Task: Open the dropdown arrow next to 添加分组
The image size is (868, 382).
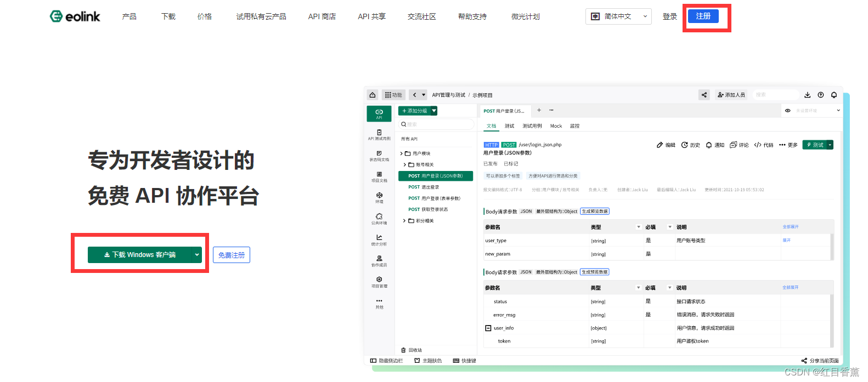Action: (x=434, y=111)
